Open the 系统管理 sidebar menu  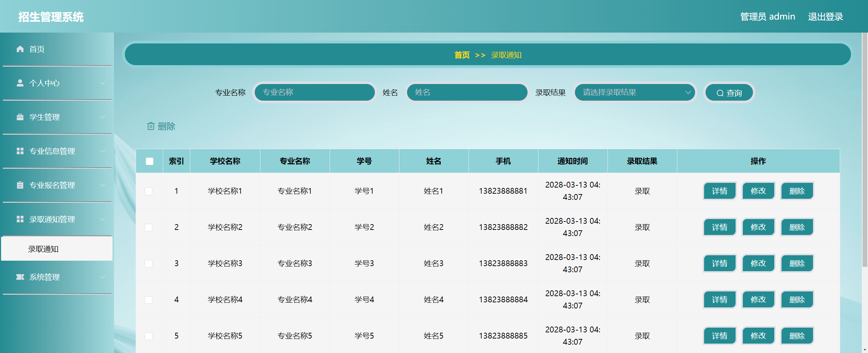pyautogui.click(x=57, y=277)
